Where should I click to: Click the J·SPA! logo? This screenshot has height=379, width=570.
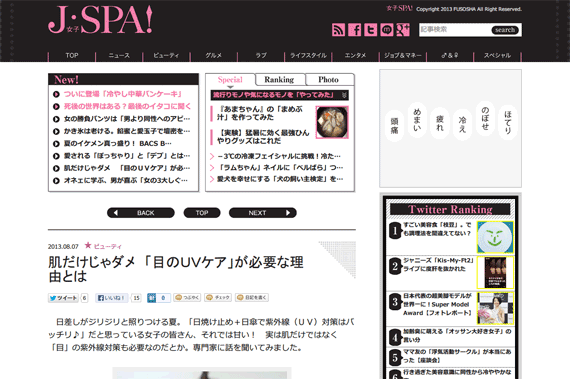coord(100,20)
